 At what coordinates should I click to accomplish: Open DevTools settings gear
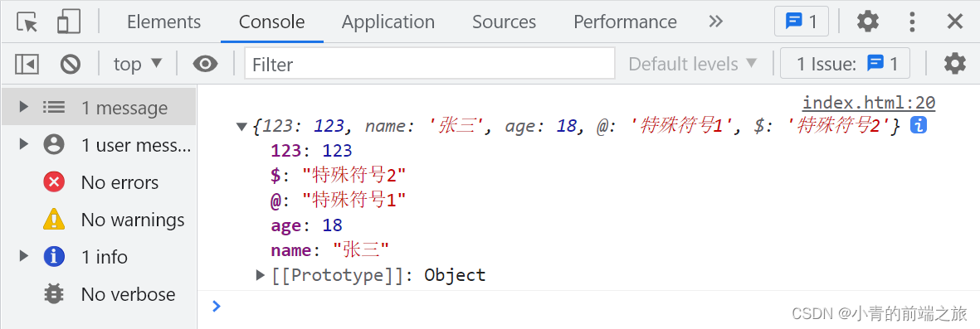867,22
